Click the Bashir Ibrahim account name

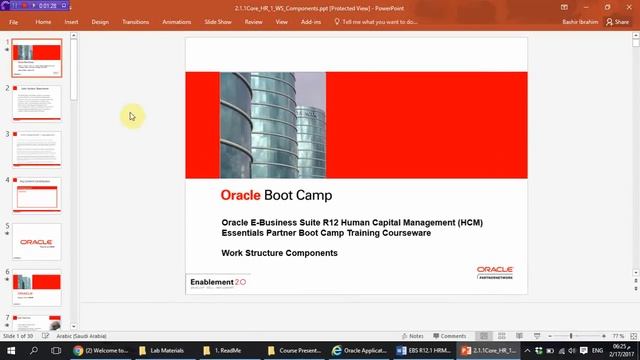point(580,22)
